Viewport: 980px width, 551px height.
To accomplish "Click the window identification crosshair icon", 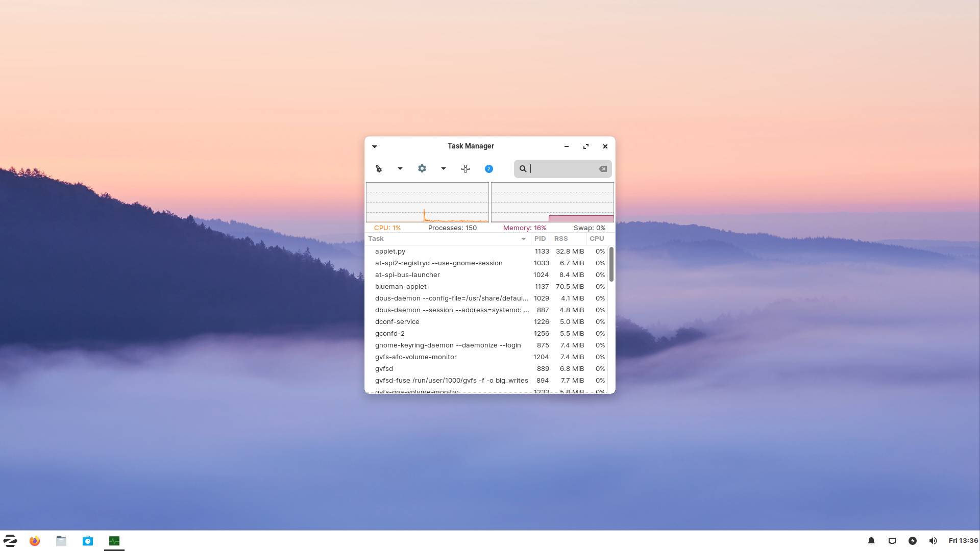I will click(x=465, y=168).
